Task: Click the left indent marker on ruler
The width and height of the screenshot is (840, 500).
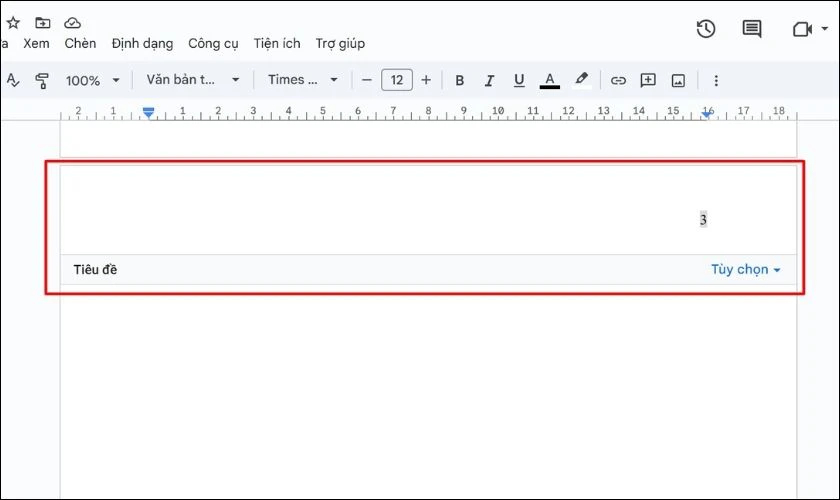Action: pos(148,113)
